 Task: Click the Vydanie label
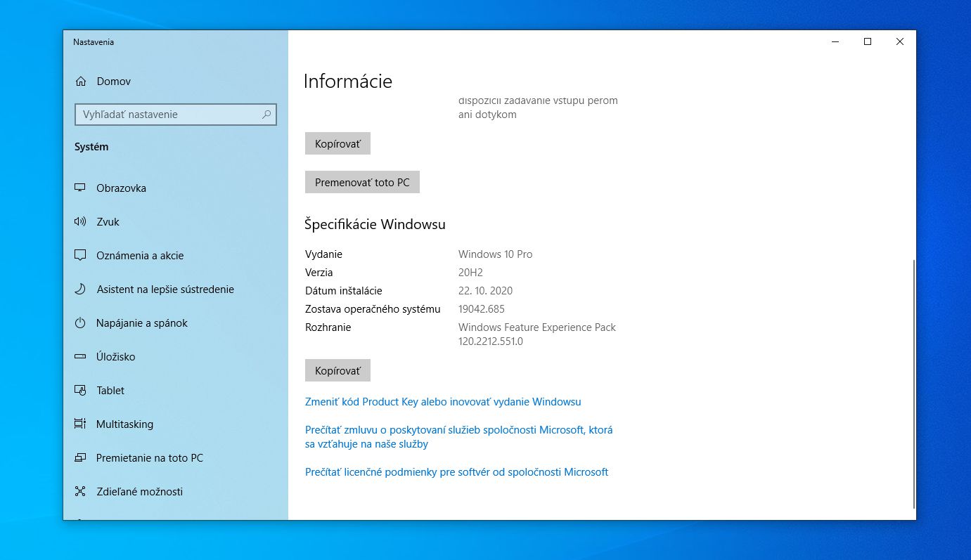click(x=323, y=254)
